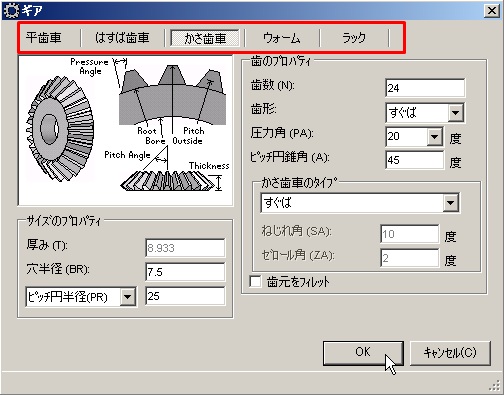This screenshot has width=504, height=395.
Task: Click the resize grip at dialog corner
Action: click(x=496, y=387)
